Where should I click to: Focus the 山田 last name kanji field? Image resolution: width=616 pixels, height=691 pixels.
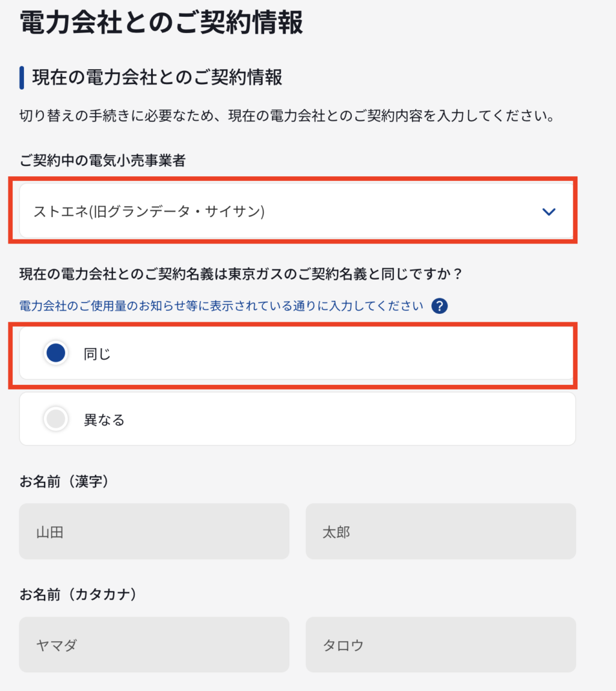155,532
